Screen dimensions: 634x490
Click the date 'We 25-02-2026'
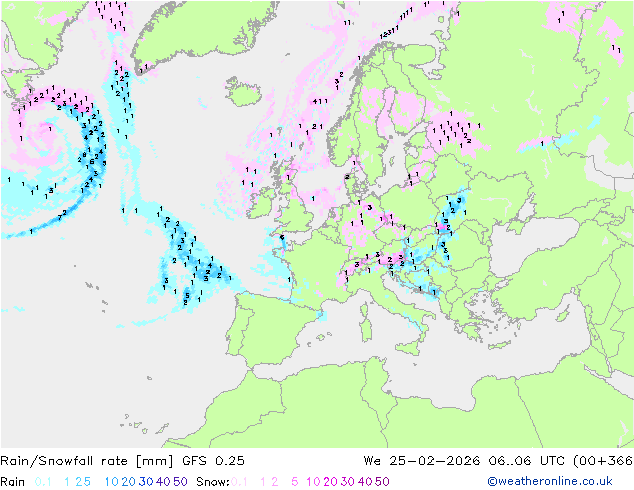point(422,461)
